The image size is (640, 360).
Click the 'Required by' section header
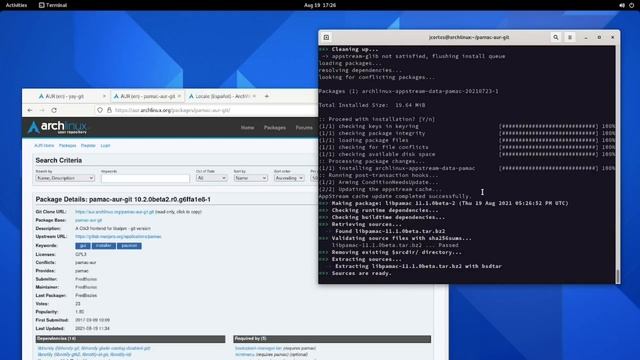[x=332, y=339]
